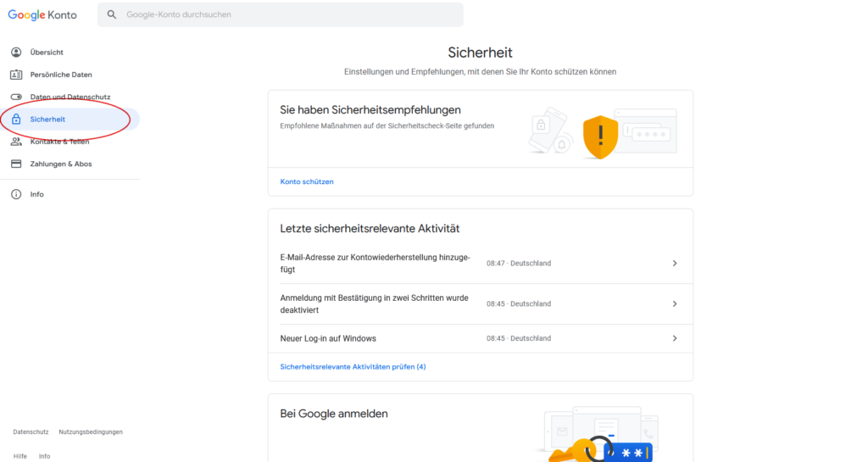Expand the Anmeldung in zwei Schritten deaktiviert chevron
Screen dimensions: 868x462
click(x=675, y=303)
